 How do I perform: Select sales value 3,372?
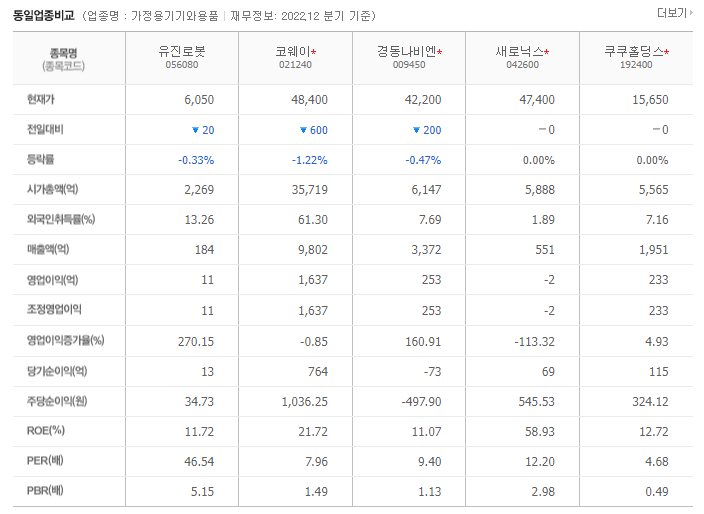pos(427,250)
